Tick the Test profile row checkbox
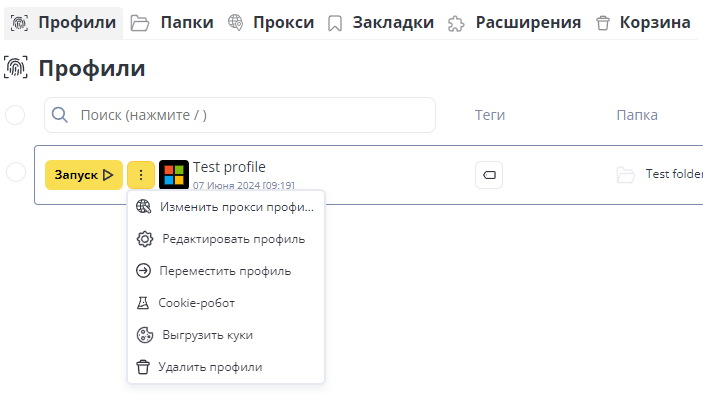This screenshot has width=703, height=394. click(x=16, y=172)
